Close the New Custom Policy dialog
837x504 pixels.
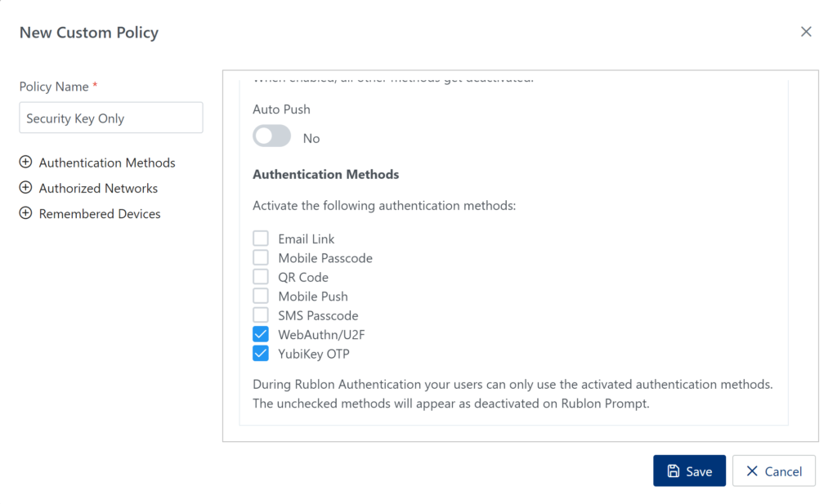806,31
